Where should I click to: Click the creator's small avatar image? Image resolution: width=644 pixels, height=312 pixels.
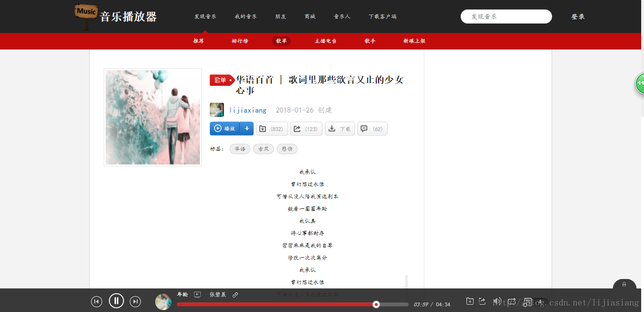(x=217, y=110)
